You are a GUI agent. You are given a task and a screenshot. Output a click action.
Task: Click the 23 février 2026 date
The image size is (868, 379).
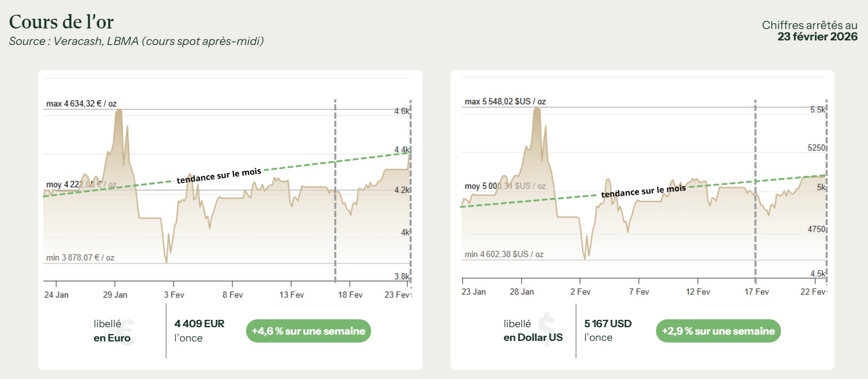pos(817,37)
